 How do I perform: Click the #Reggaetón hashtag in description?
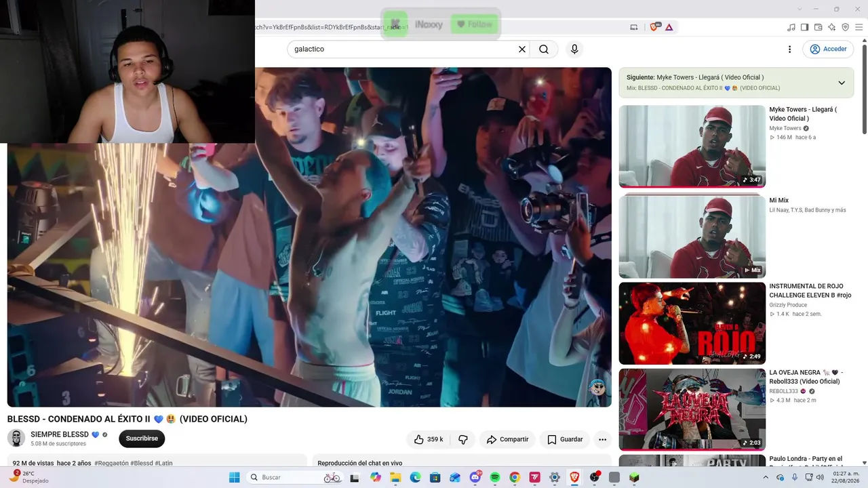click(111, 464)
